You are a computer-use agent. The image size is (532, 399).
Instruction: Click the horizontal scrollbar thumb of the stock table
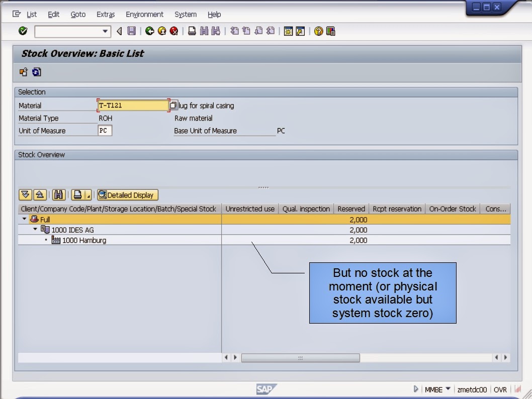point(301,358)
